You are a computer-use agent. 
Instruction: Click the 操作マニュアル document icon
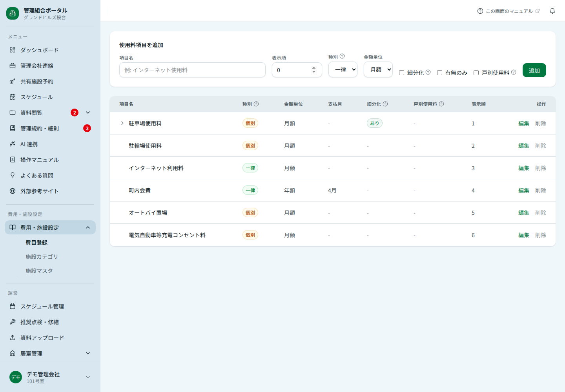click(x=13, y=160)
